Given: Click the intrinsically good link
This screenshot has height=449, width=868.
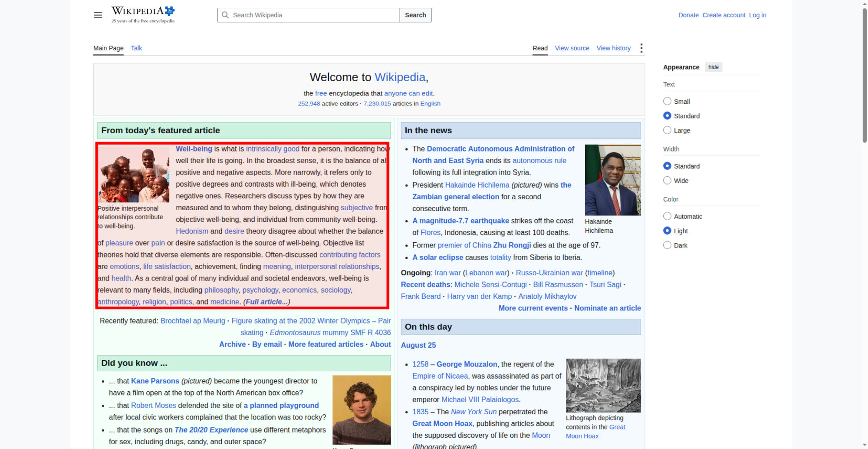Looking at the screenshot, I should [273, 149].
